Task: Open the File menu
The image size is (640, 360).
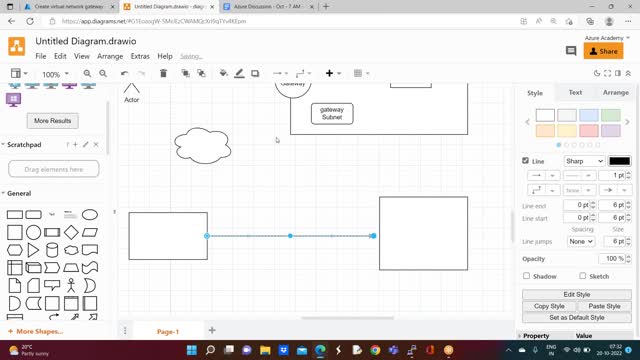Action: pyautogui.click(x=41, y=56)
